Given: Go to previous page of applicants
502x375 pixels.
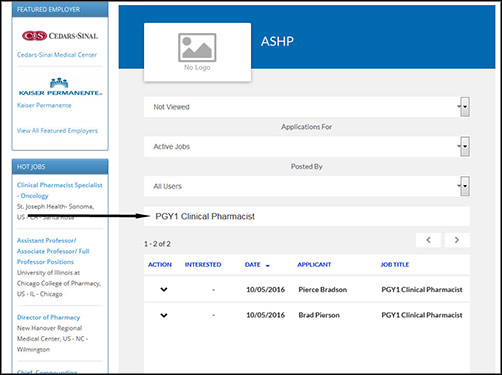Looking at the screenshot, I should click(428, 240).
